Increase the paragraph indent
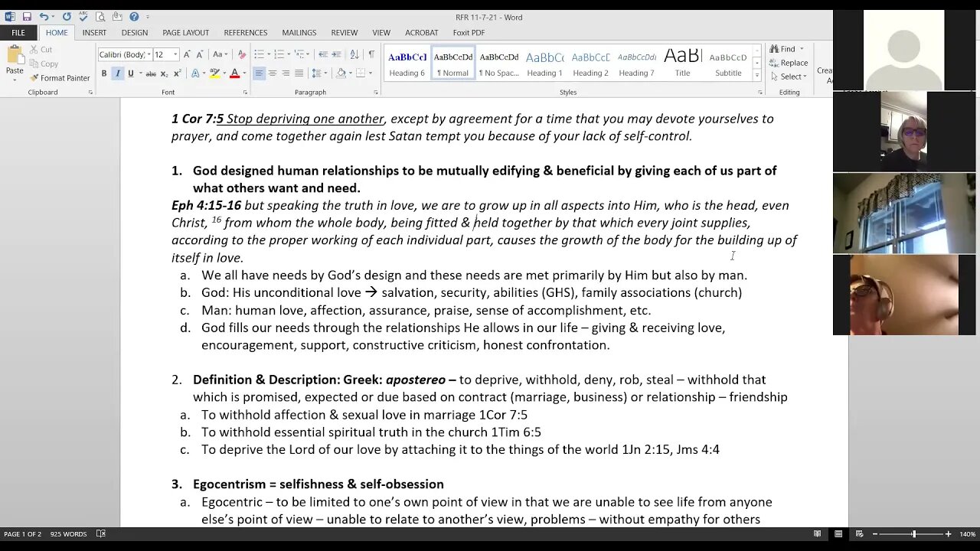The width and height of the screenshot is (980, 551). click(x=337, y=54)
